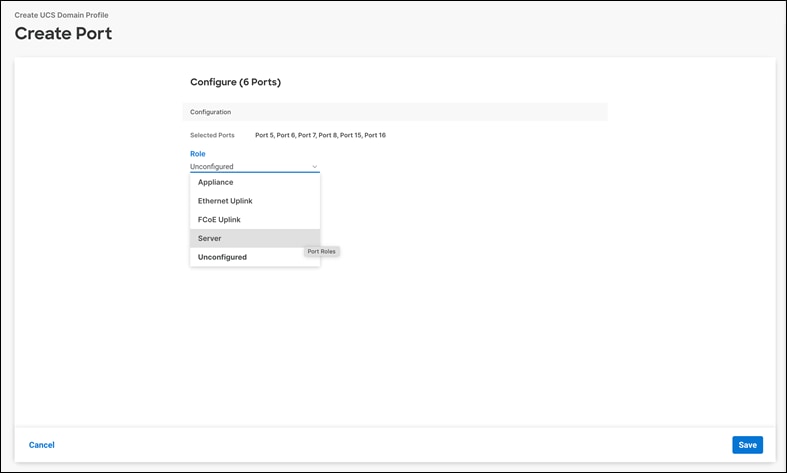Select the Appliance role option
The image size is (787, 473).
pos(254,182)
